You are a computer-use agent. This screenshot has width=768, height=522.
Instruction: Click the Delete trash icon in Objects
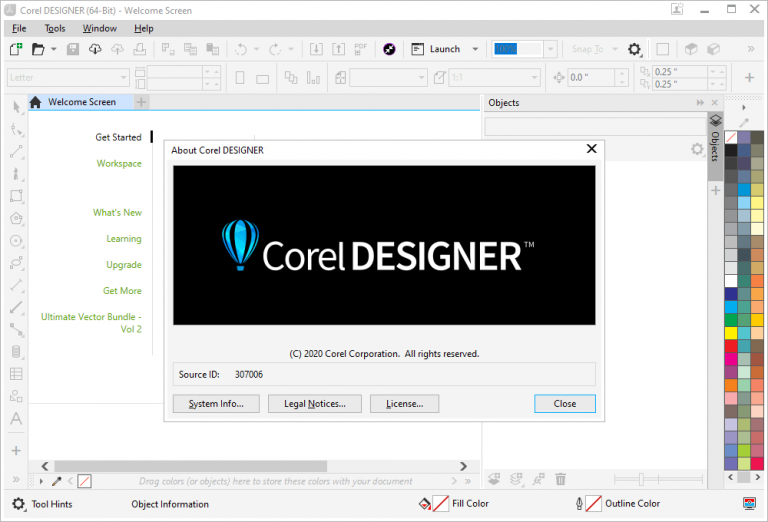tap(560, 479)
